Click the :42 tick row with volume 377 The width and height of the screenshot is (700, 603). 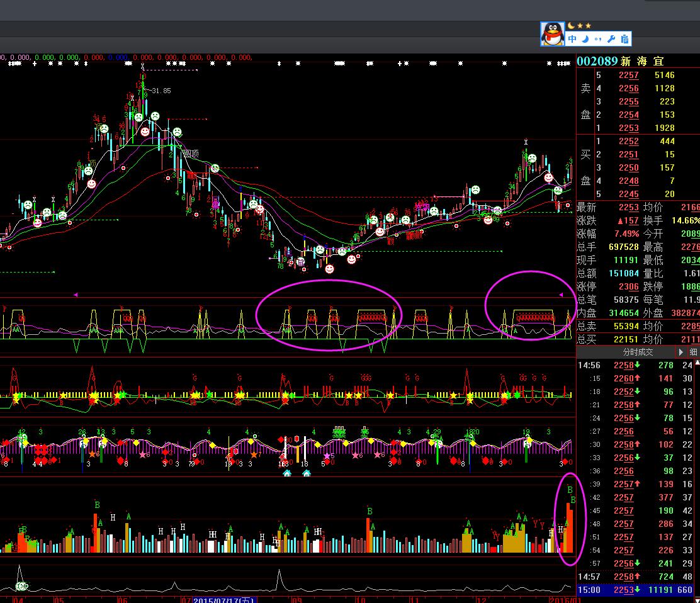(635, 497)
